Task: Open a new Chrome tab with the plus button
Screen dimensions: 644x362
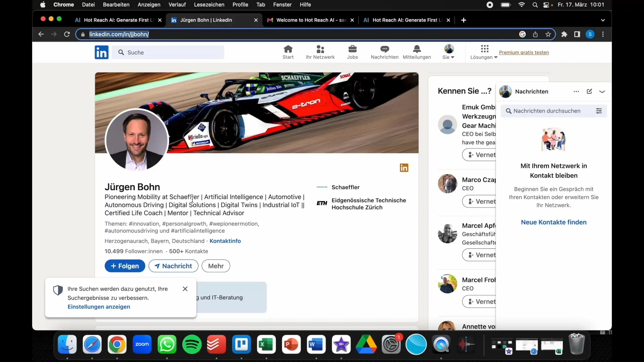Action: 464,20
